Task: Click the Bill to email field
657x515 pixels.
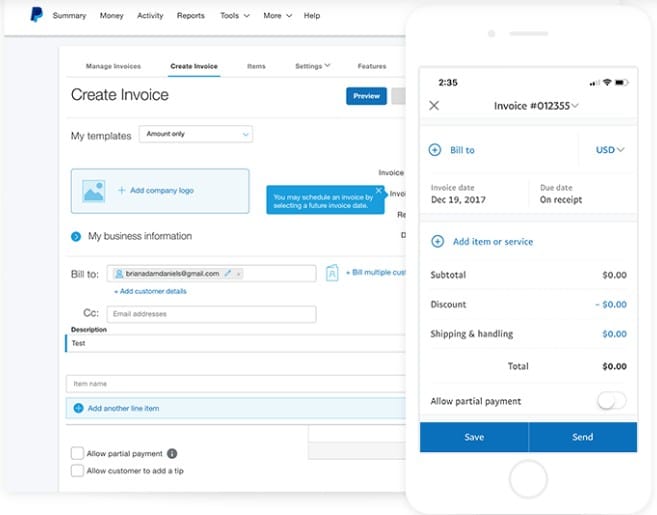Action: [211, 273]
